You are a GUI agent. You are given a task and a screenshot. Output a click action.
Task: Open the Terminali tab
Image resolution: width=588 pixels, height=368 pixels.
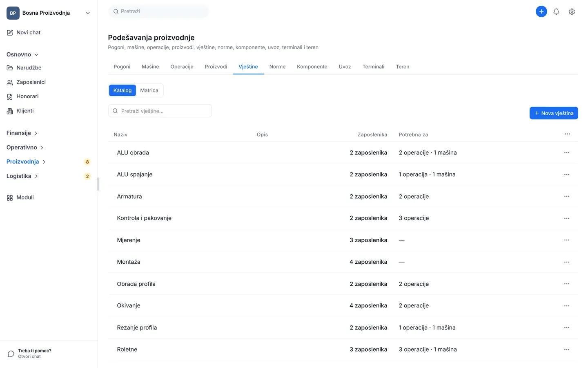click(373, 67)
